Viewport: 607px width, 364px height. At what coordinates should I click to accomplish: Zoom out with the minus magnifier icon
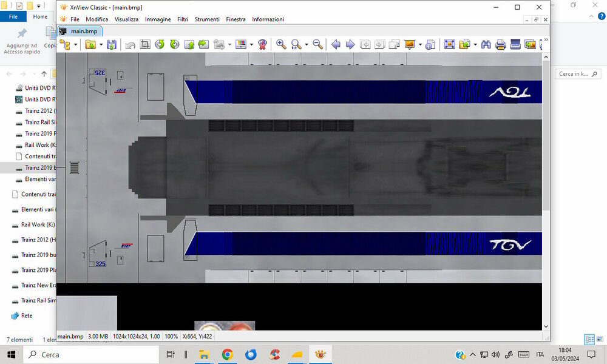click(x=318, y=44)
